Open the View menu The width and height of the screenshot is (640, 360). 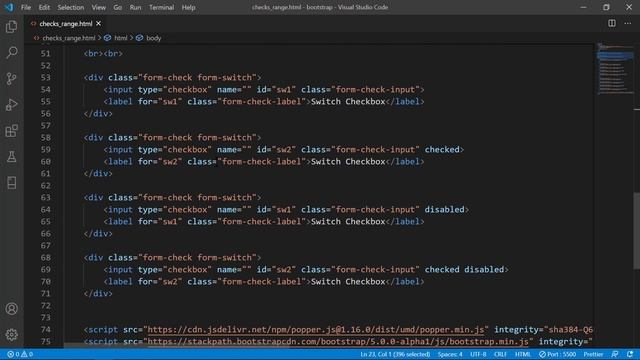click(x=98, y=7)
